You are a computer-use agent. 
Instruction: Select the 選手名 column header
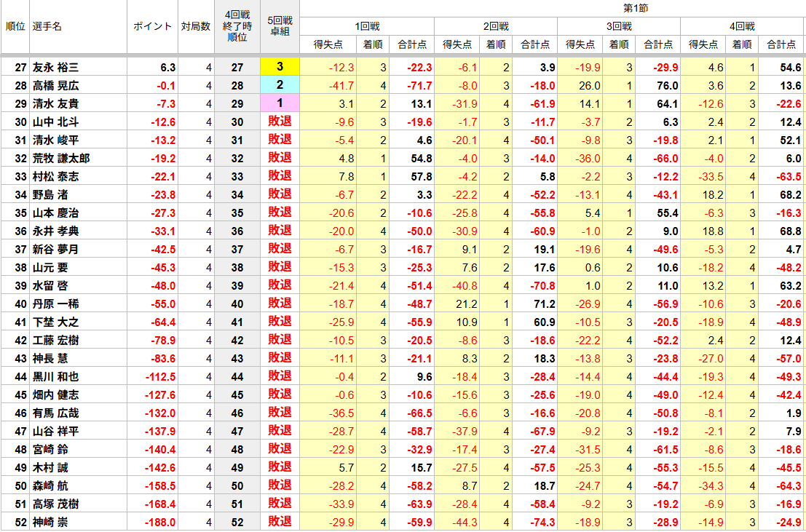pyautogui.click(x=79, y=27)
